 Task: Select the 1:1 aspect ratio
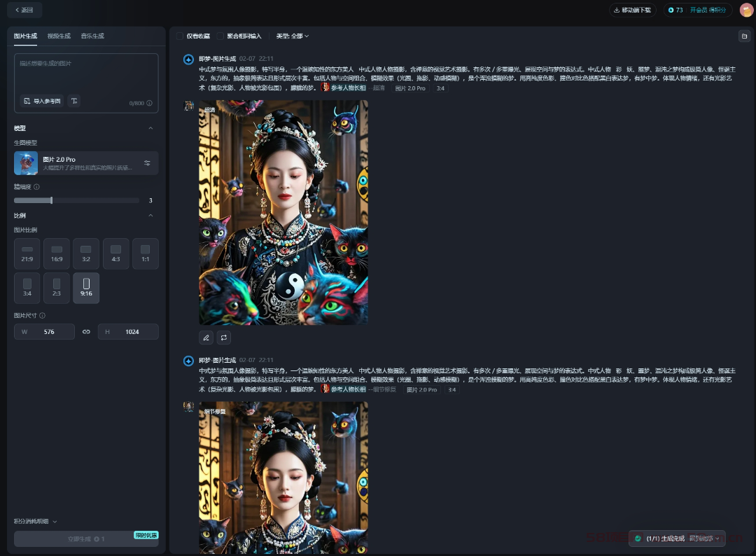point(145,253)
